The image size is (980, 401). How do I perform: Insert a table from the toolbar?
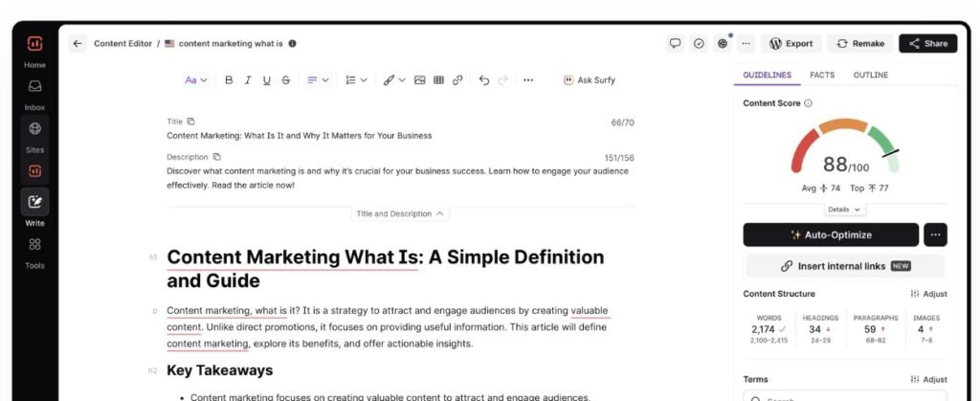438,80
